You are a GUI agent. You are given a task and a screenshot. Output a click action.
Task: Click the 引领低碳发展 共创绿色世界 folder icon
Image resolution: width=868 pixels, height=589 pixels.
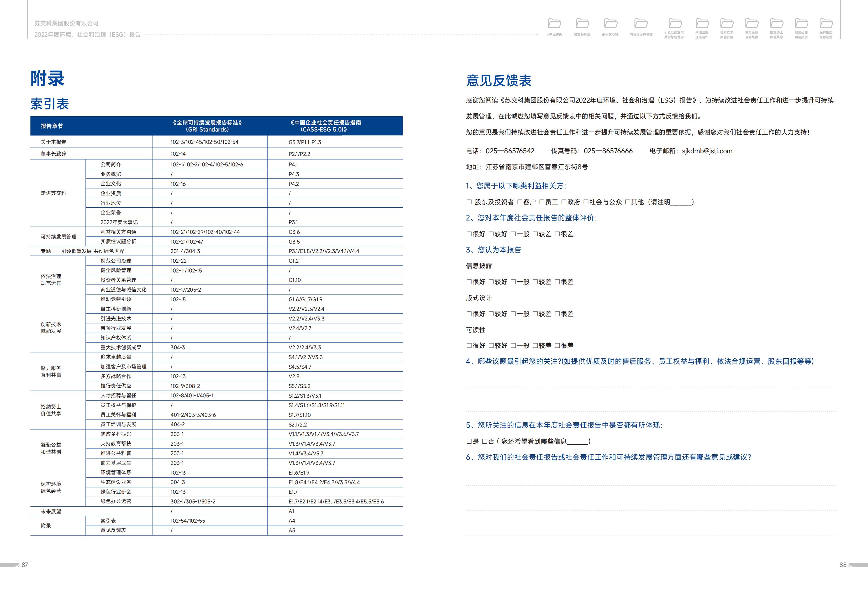coord(675,24)
